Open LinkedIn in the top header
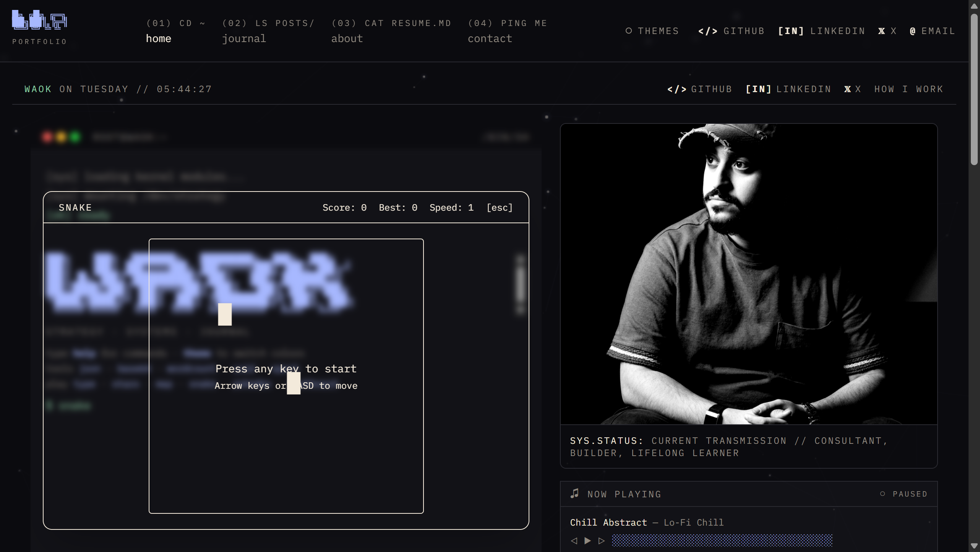The image size is (980, 552). tap(821, 31)
